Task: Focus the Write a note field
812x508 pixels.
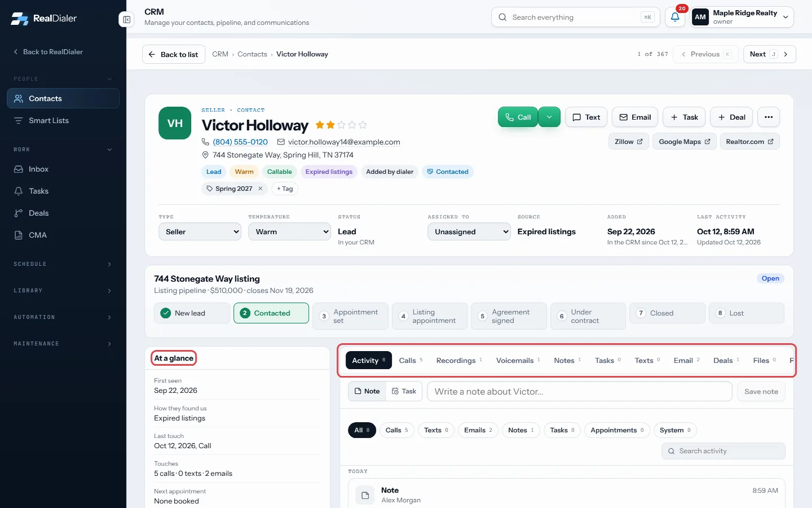Action: click(580, 391)
